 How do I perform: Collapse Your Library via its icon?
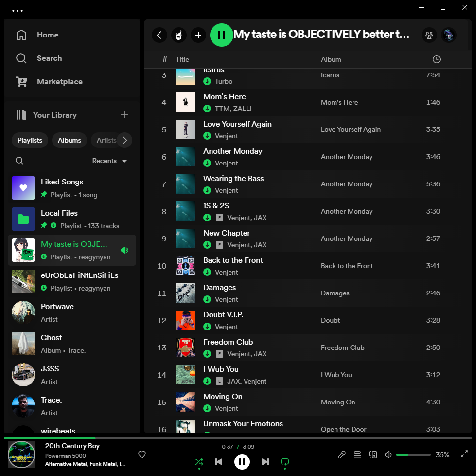[21, 115]
